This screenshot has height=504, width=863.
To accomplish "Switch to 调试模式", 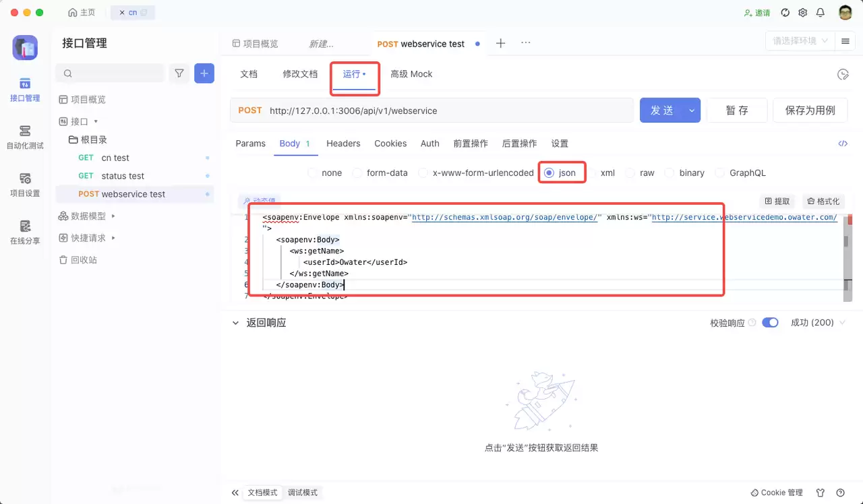I will click(x=302, y=493).
